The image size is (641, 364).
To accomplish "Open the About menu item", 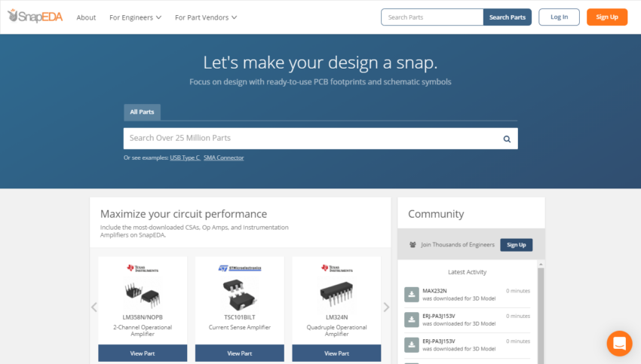I will tap(86, 17).
